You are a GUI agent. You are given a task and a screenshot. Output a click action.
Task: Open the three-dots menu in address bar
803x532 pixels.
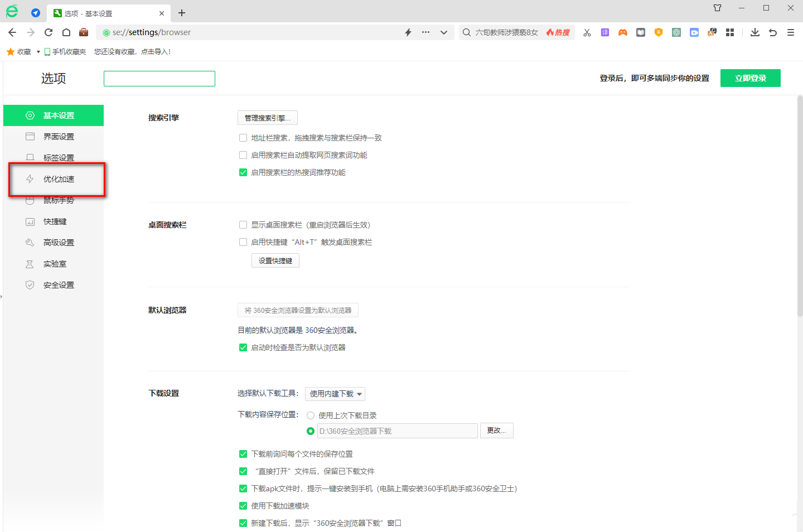426,32
